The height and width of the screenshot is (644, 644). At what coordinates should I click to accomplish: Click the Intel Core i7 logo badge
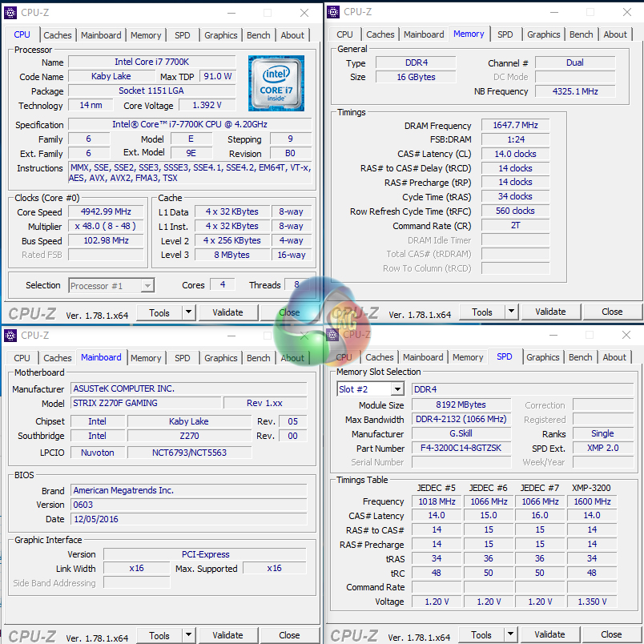276,83
